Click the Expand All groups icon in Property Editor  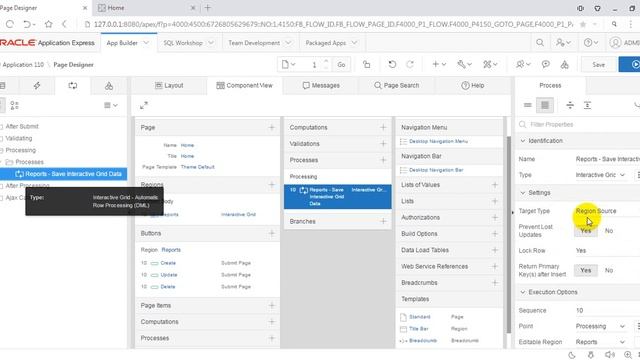pyautogui.click(x=587, y=105)
